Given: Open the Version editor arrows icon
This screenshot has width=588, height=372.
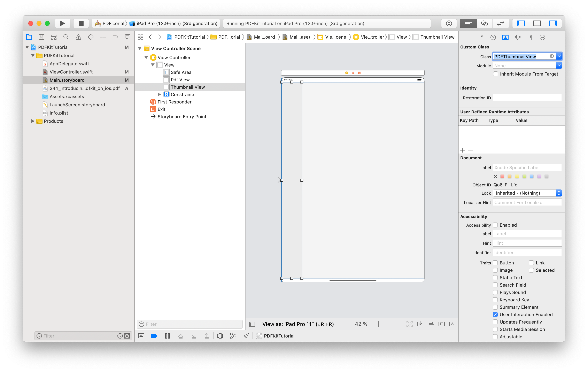Looking at the screenshot, I should (x=501, y=23).
